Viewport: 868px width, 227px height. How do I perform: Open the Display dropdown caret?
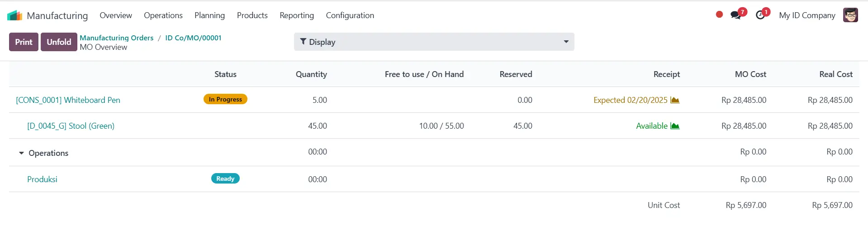[566, 42]
